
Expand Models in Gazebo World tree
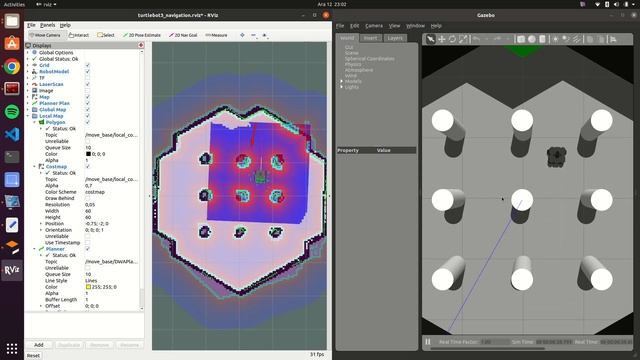click(342, 81)
